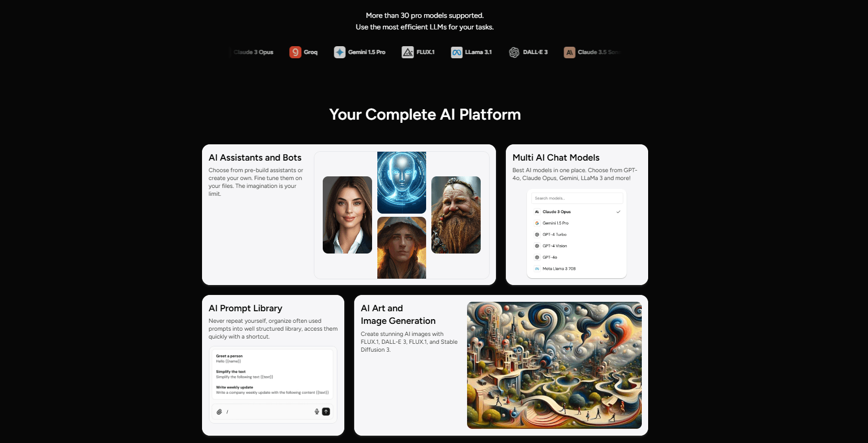Click the Anthropic icon beside Claude 3 Opus in list
Image resolution: width=868 pixels, height=443 pixels.
(537, 212)
